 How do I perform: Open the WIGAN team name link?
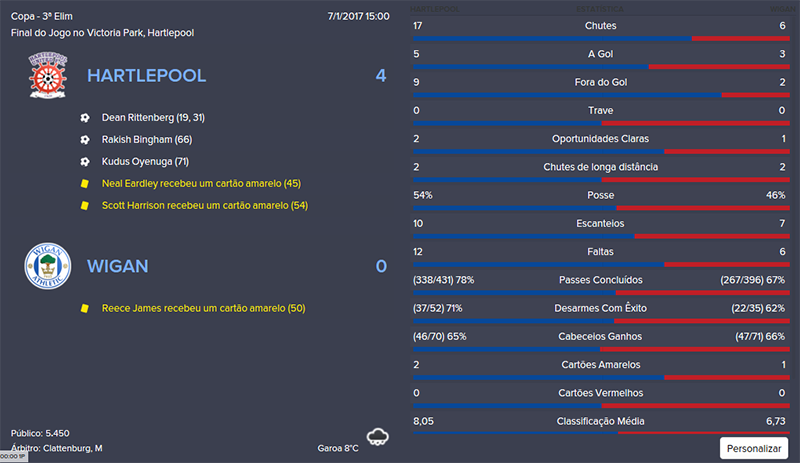coord(117,266)
